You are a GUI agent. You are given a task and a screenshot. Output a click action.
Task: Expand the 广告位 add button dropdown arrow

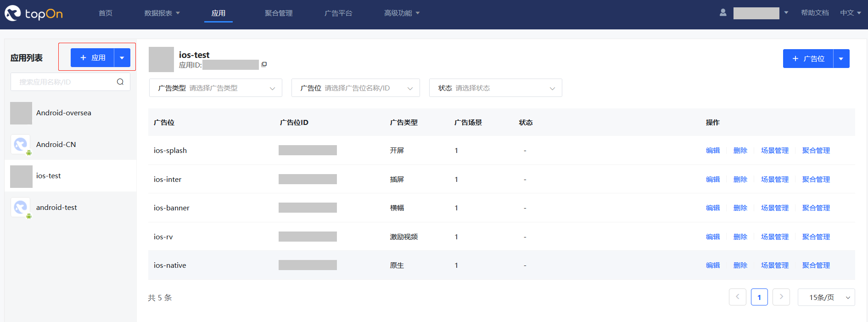(841, 59)
